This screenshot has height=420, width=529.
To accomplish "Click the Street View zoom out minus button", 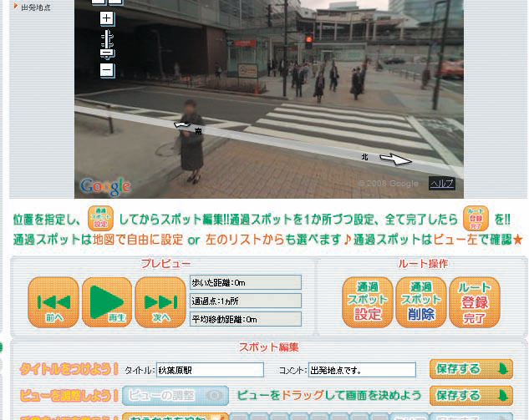I will coord(107,70).
